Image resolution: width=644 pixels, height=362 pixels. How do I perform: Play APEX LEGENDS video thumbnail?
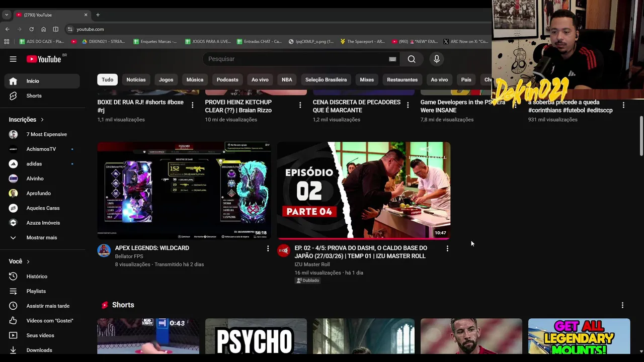tap(184, 191)
